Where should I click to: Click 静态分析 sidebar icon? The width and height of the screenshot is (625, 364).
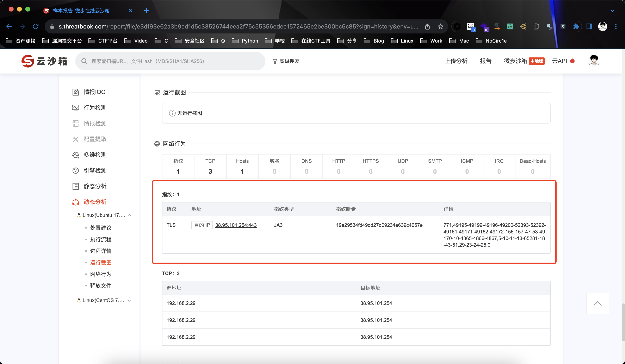[x=75, y=186]
